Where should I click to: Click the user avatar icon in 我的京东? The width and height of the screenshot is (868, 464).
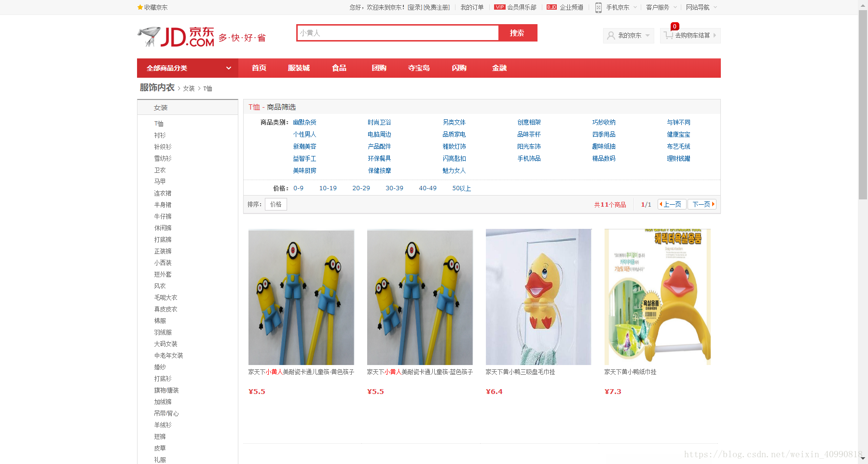611,35
